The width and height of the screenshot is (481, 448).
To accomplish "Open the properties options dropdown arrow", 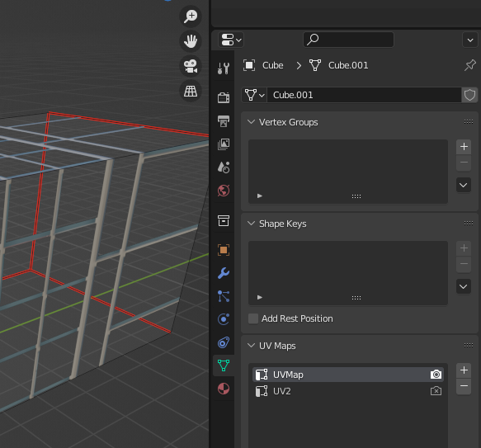I will 470,40.
